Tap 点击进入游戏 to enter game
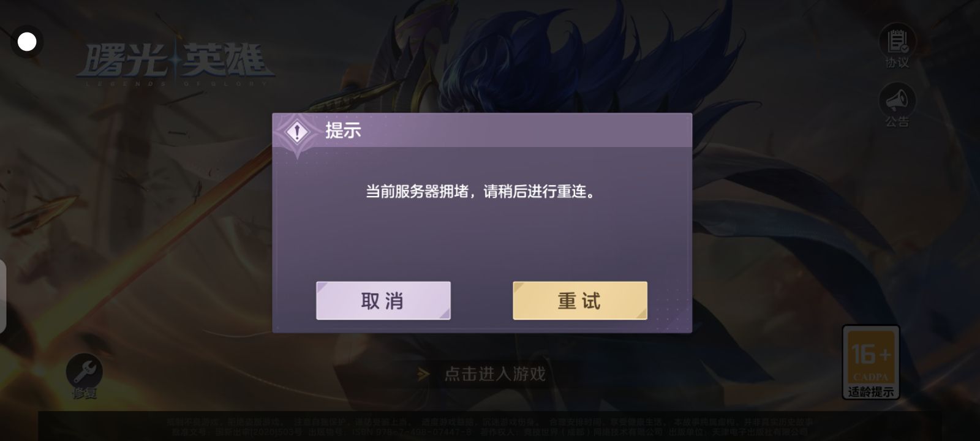This screenshot has width=980, height=441. click(494, 374)
